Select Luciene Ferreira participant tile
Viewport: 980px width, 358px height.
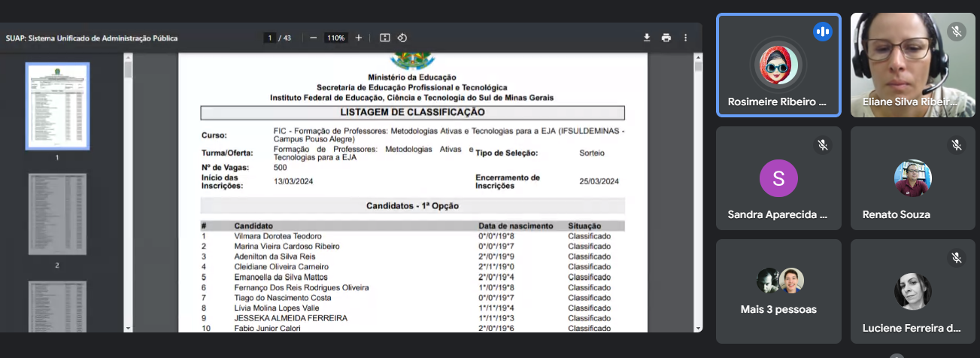[x=912, y=291]
